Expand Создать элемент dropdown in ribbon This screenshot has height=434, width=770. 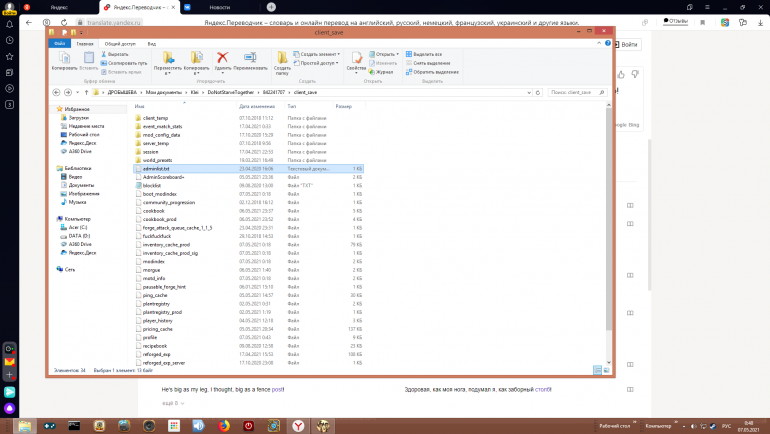pyautogui.click(x=317, y=54)
